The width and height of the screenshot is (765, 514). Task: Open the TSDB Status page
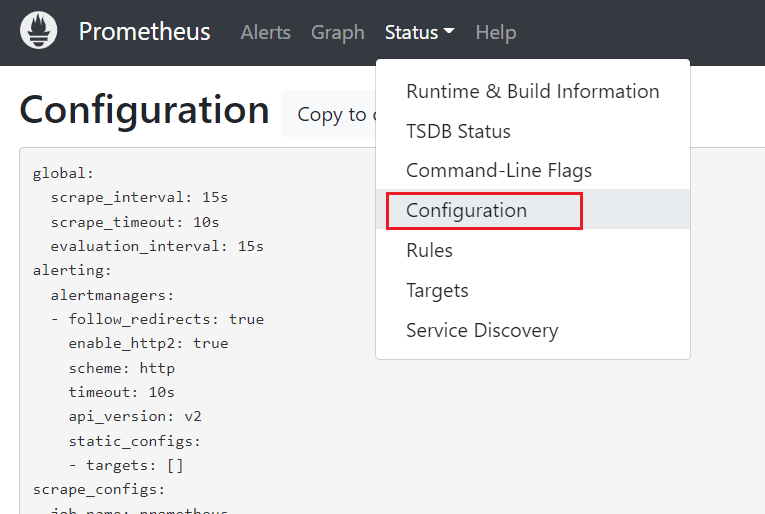point(458,131)
